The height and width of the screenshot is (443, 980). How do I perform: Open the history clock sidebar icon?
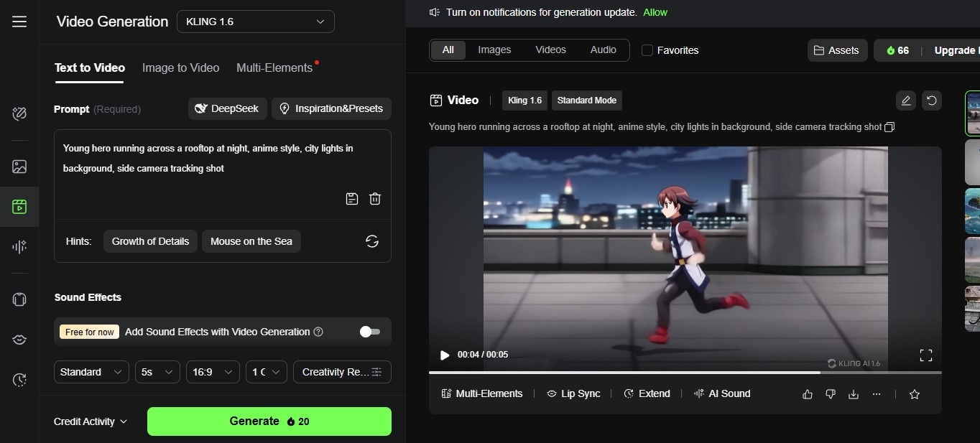pyautogui.click(x=19, y=380)
